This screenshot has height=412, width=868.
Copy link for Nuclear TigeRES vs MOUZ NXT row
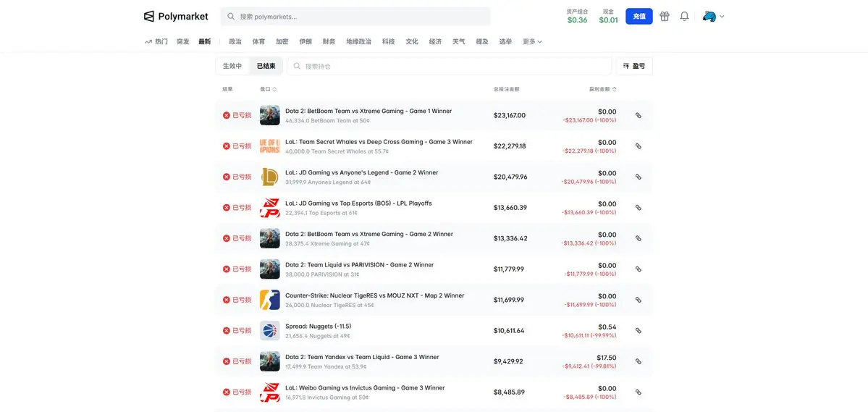pyautogui.click(x=638, y=300)
